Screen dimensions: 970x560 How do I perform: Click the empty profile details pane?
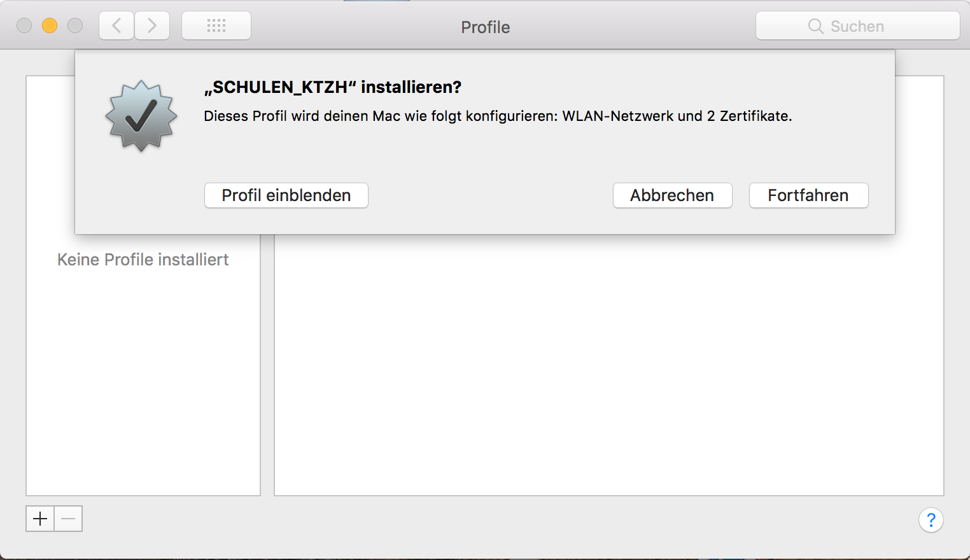[x=608, y=369]
